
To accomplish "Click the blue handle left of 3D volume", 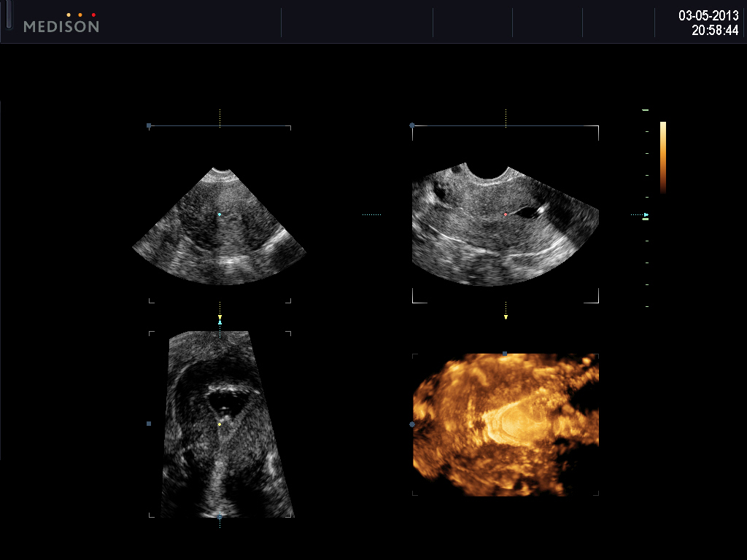I will [x=412, y=424].
